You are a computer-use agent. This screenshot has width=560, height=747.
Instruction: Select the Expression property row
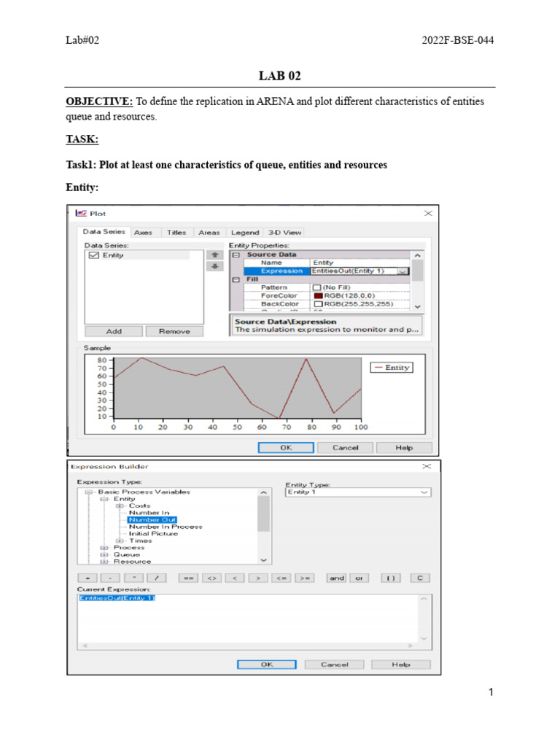pos(327,271)
